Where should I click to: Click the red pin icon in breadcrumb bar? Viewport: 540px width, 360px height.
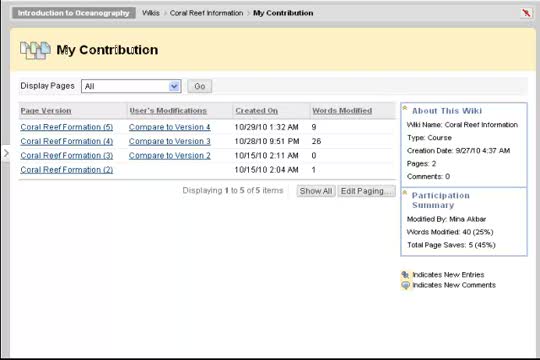(526, 13)
